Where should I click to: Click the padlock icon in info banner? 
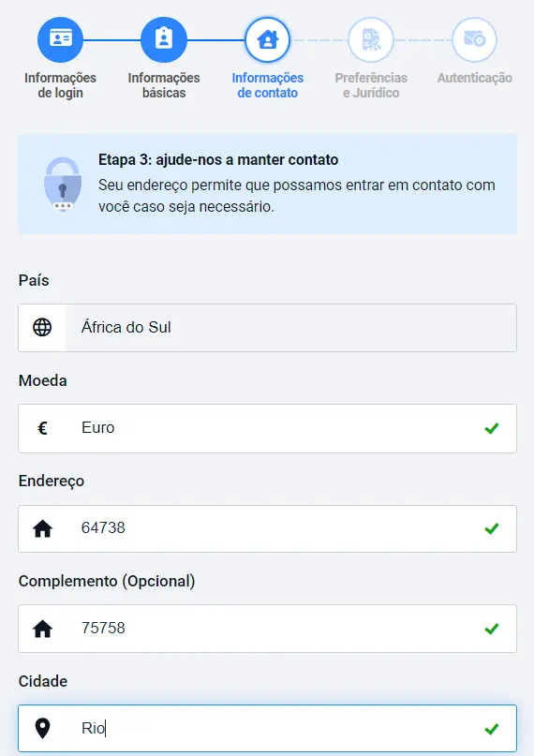point(63,185)
